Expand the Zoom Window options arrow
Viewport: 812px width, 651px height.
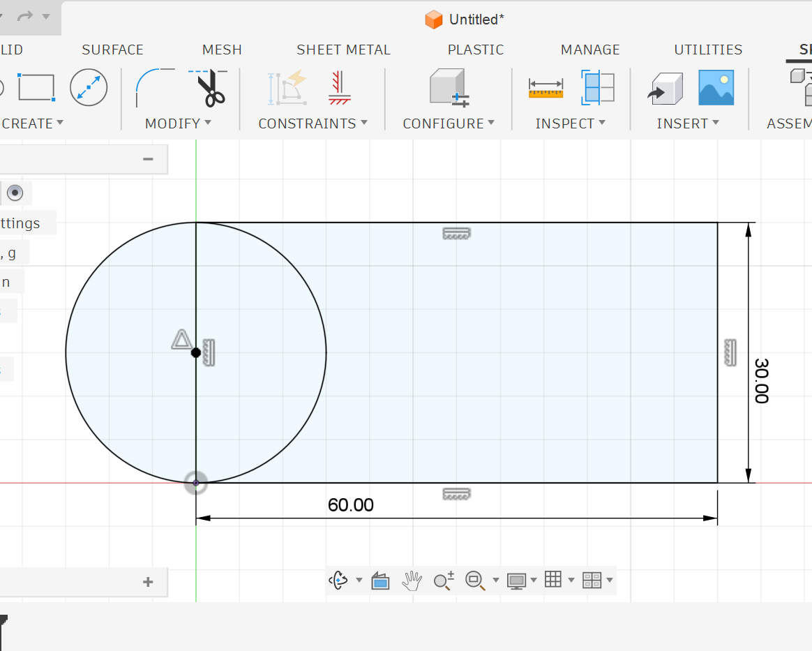point(495,580)
